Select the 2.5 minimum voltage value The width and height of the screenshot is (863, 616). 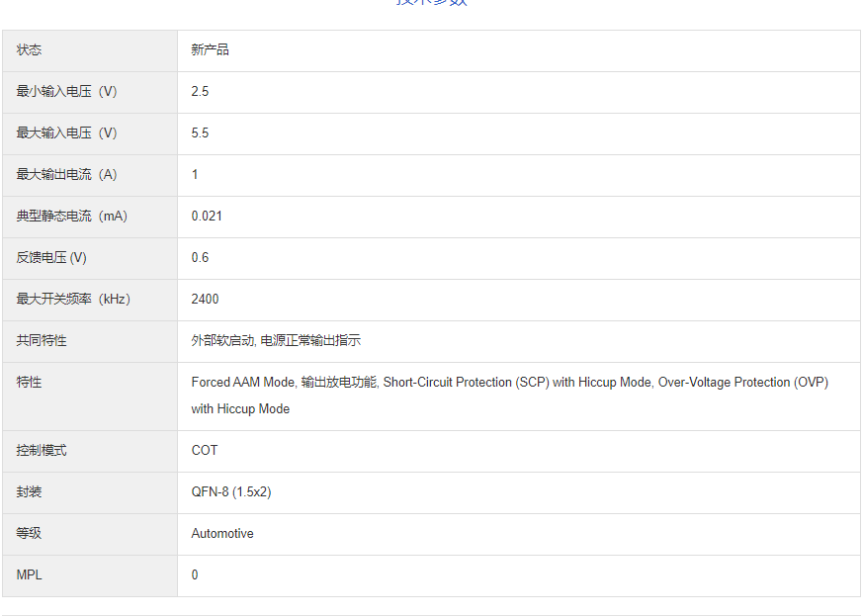click(200, 91)
